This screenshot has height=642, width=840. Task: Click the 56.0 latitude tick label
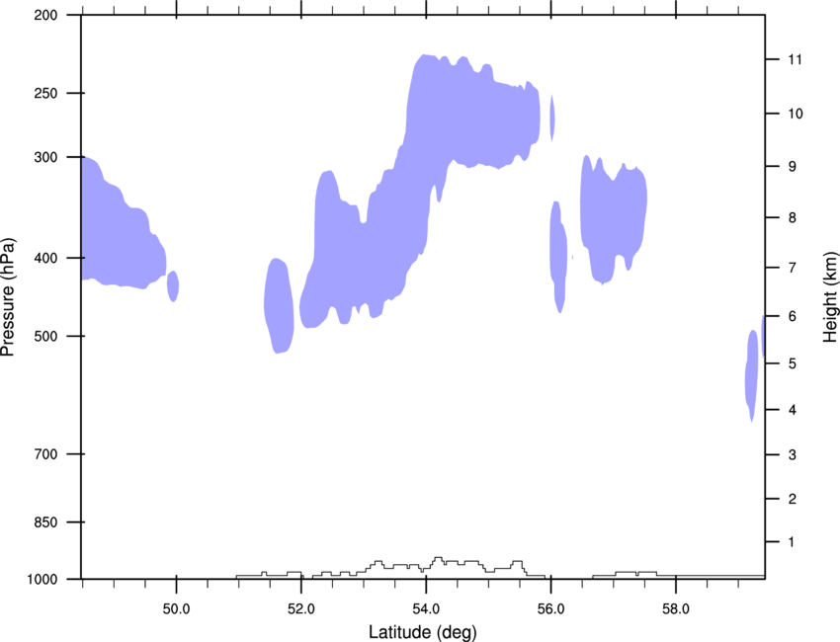click(x=550, y=609)
